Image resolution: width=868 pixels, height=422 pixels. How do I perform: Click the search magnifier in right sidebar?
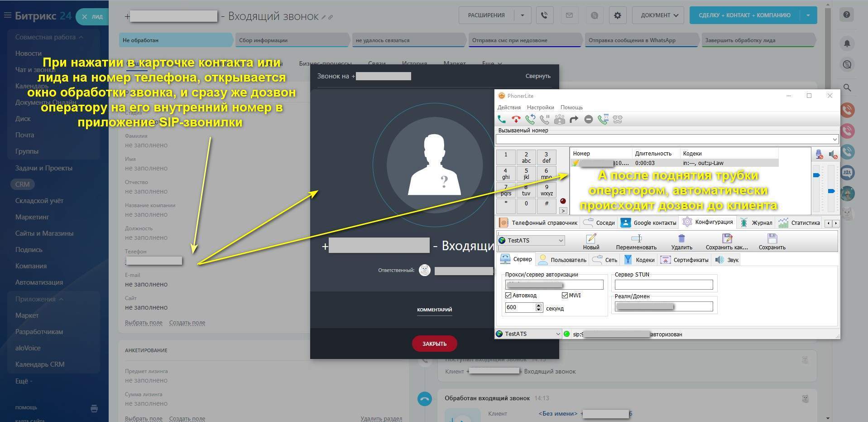pyautogui.click(x=847, y=88)
